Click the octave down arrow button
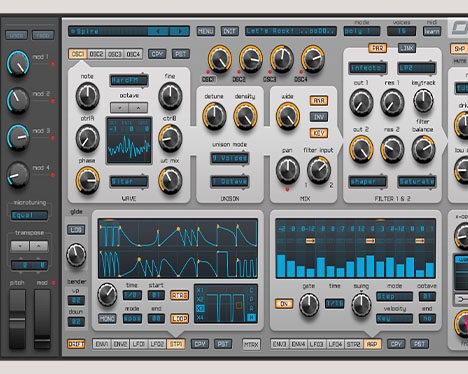Screen dimensions: 468x374 point(120,108)
